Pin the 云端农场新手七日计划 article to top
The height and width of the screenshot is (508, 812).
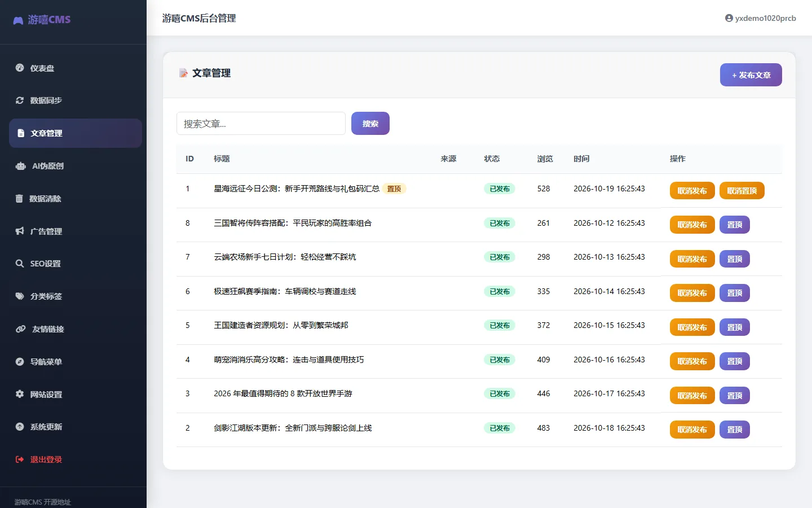[x=735, y=259]
